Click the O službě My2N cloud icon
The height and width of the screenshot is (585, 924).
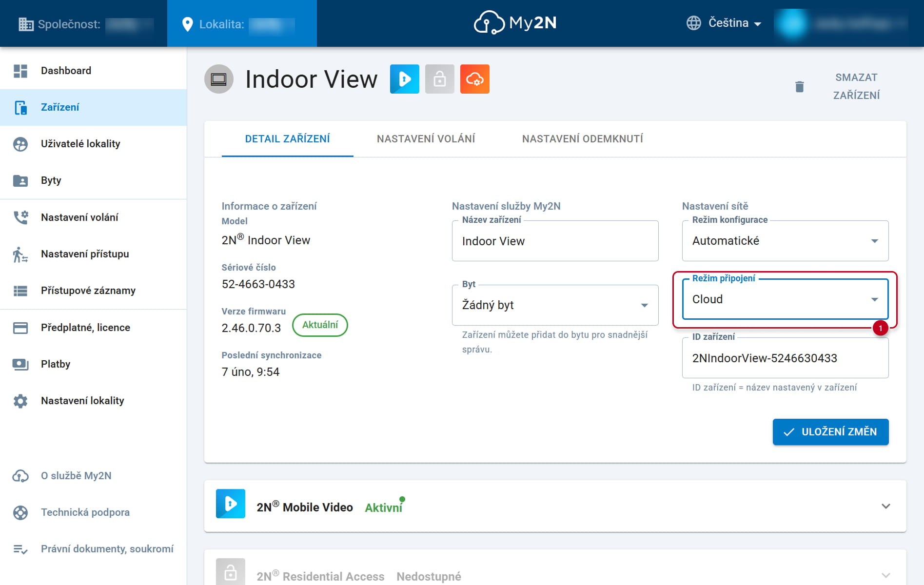coord(20,476)
